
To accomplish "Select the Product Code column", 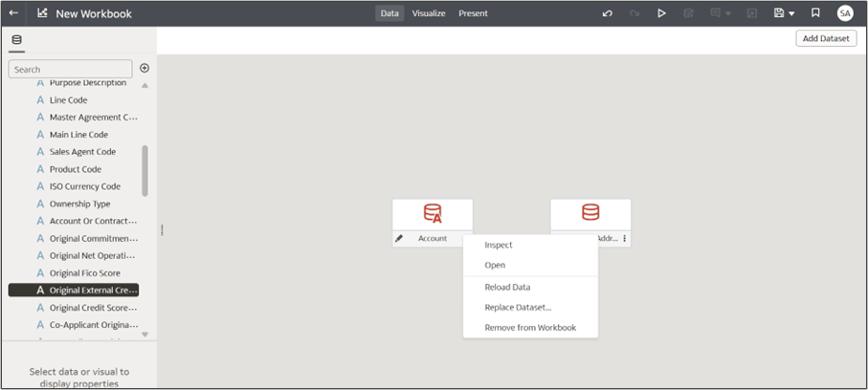I will pyautogui.click(x=76, y=169).
